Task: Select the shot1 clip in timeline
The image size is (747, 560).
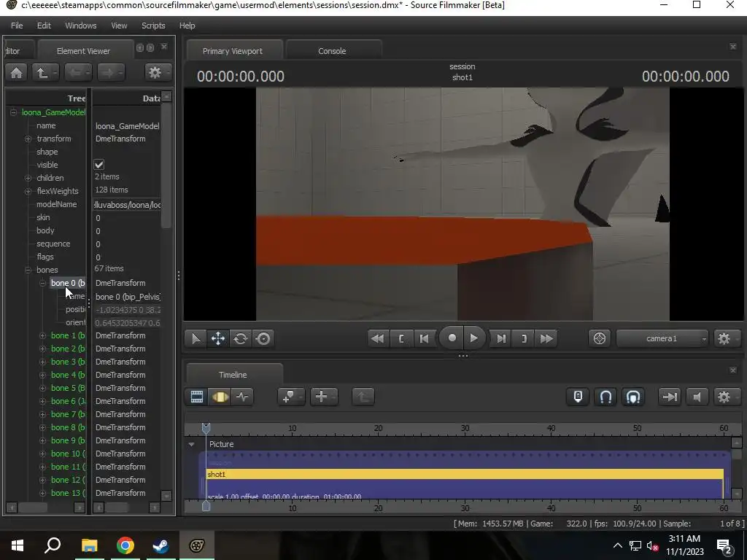Action: [x=465, y=474]
